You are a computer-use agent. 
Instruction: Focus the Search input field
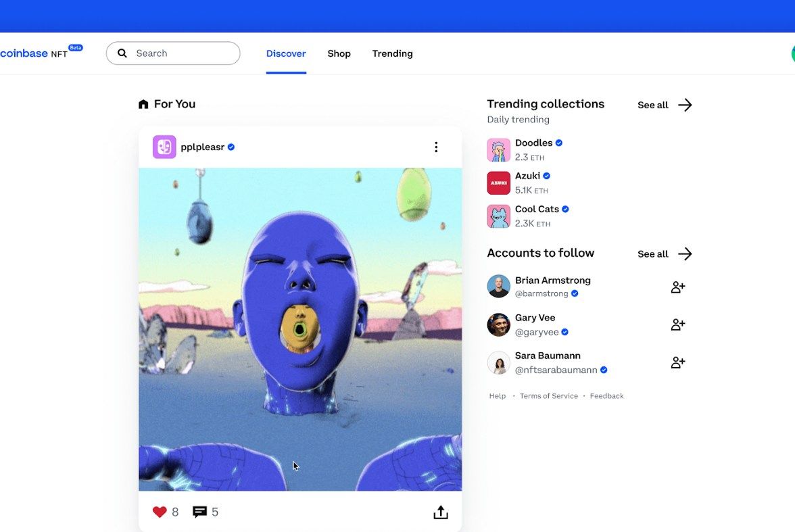pyautogui.click(x=183, y=53)
